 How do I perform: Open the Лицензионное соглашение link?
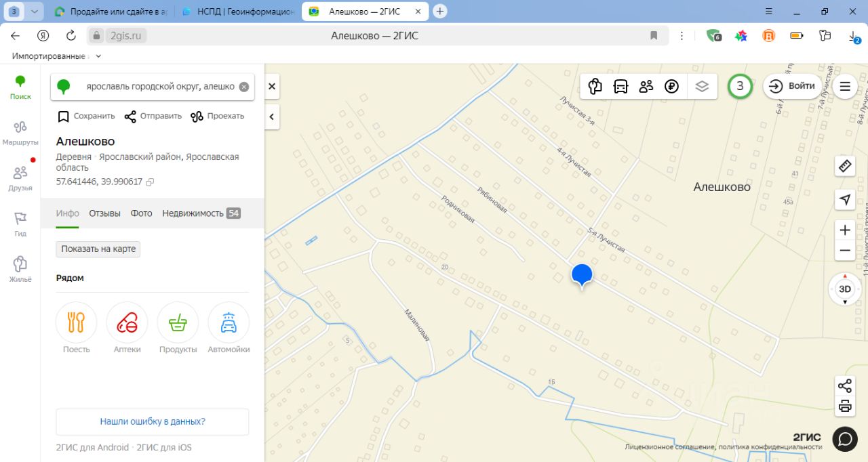pyautogui.click(x=669, y=447)
